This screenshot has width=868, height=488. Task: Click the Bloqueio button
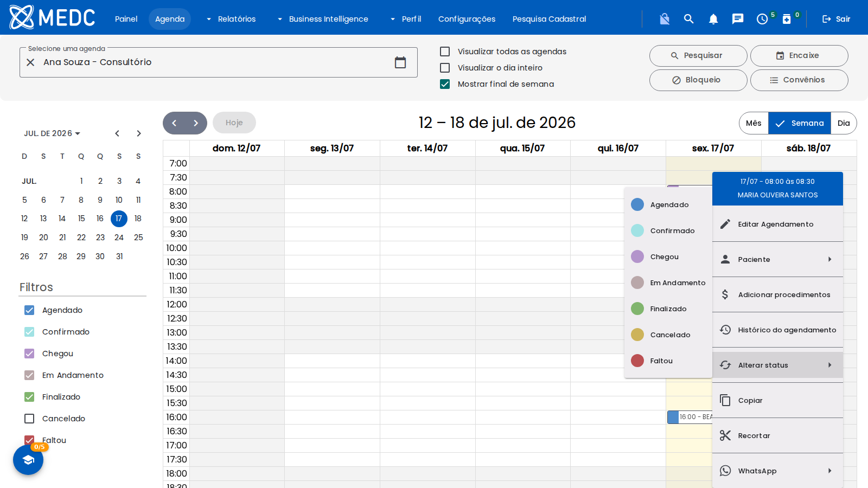pyautogui.click(x=698, y=80)
